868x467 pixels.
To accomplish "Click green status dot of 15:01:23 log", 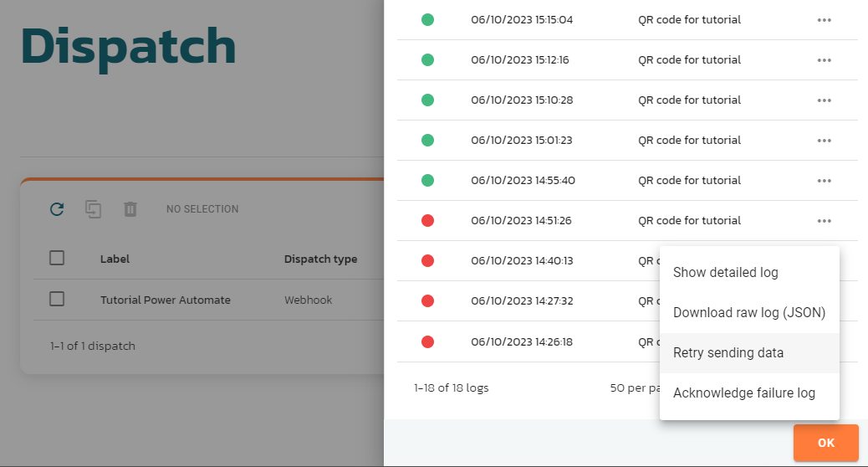I will tap(427, 140).
